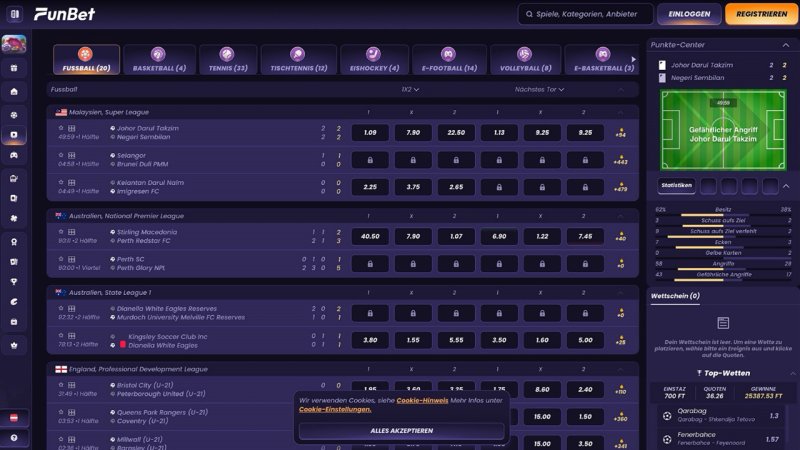Toggle the sidebar menu icon beside FunBet logo
The image size is (800, 450).
14,14
